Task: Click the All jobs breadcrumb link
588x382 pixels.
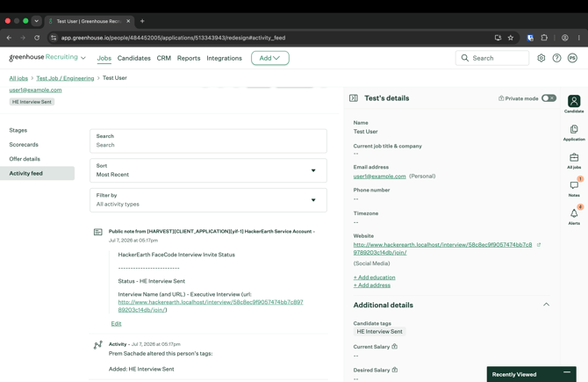Action: click(x=18, y=78)
